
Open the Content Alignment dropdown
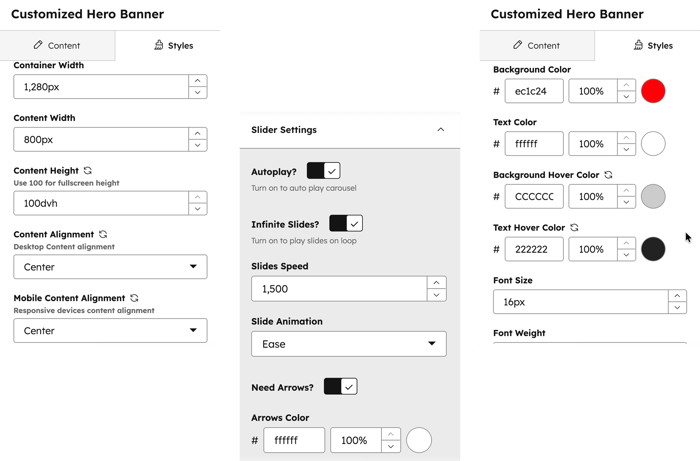[110, 267]
